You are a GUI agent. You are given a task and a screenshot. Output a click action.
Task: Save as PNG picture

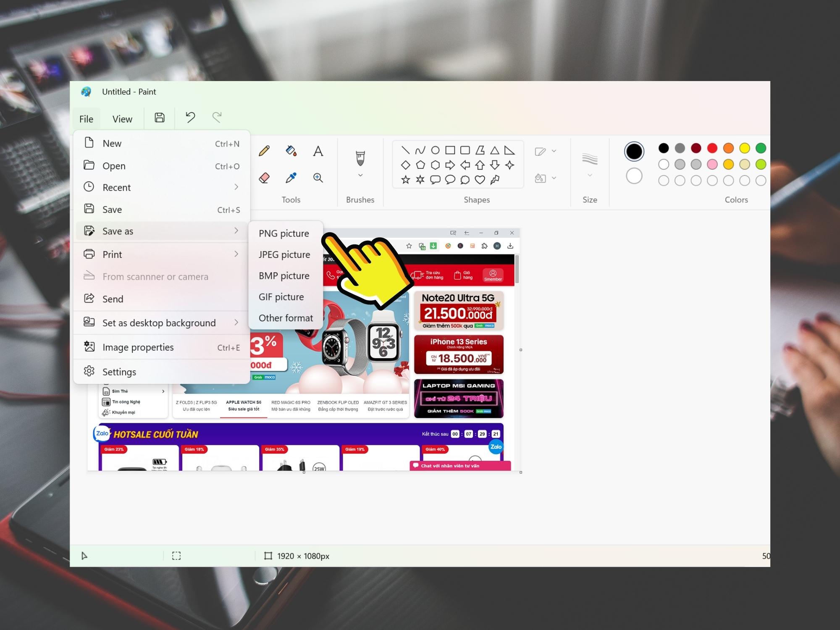point(284,233)
